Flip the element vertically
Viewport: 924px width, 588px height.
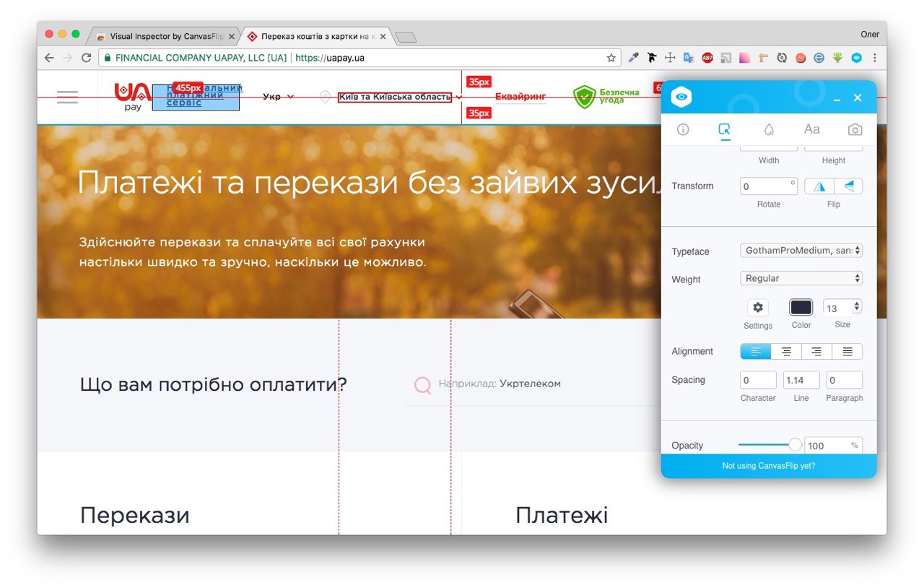click(848, 186)
